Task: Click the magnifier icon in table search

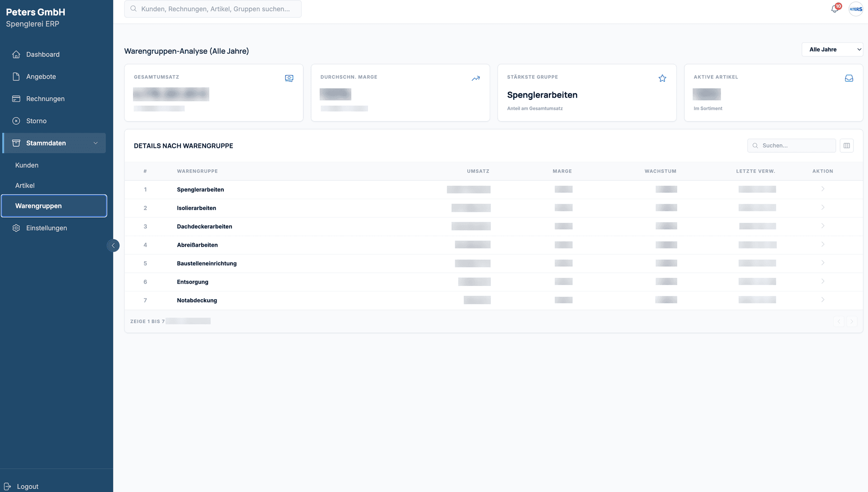Action: tap(755, 145)
